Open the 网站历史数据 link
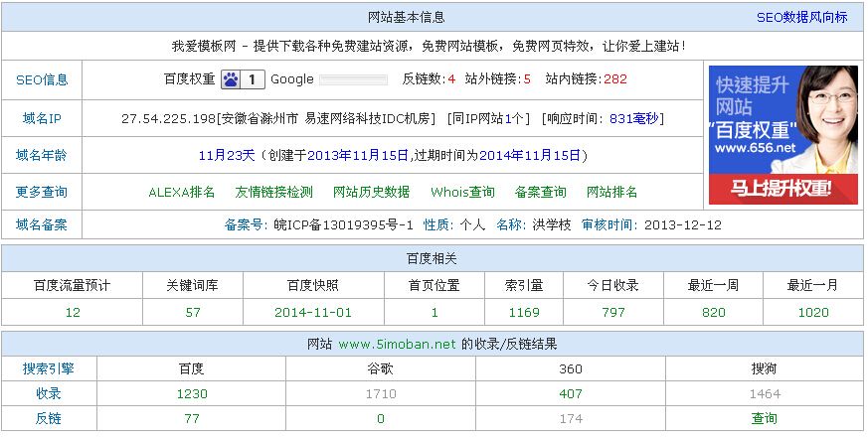Screen dimensions: 868x438 click(x=372, y=192)
